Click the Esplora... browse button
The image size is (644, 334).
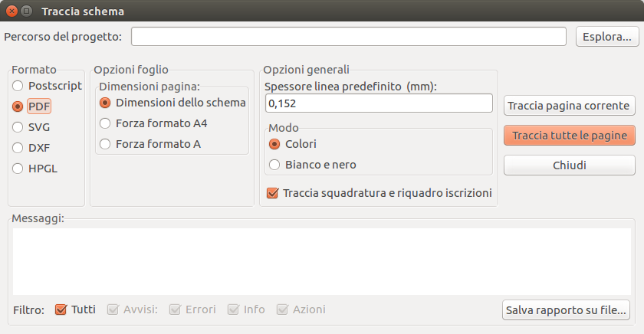click(x=607, y=37)
